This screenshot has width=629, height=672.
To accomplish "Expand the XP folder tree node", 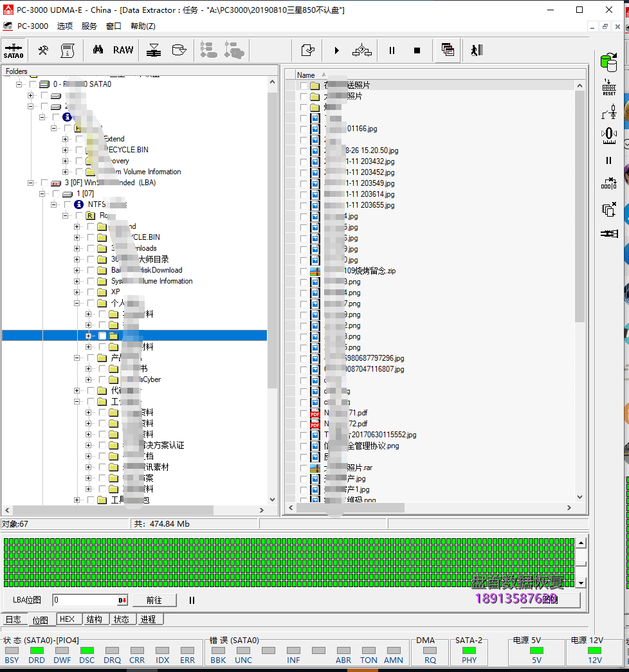I will tap(77, 292).
